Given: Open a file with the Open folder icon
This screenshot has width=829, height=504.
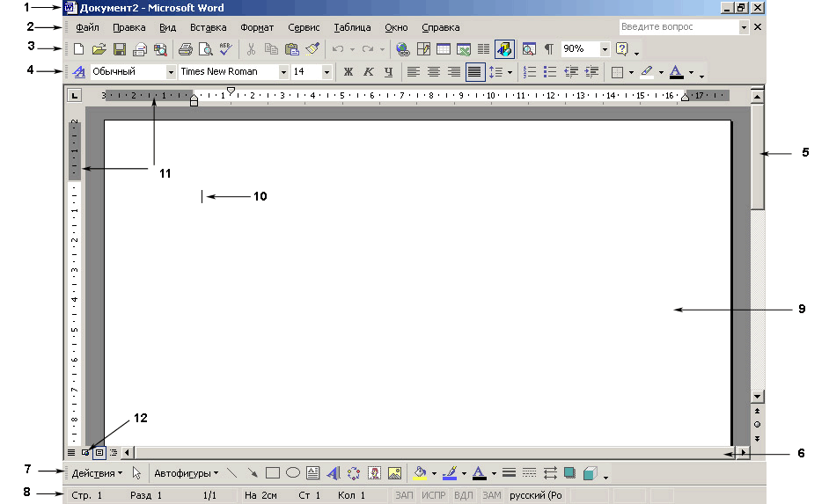Looking at the screenshot, I should [99, 49].
